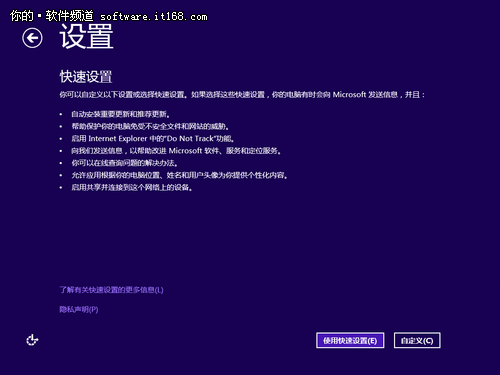Click bullet about 帮助保护你的电脑免受不安全文件
Screen dimensions: 500x375
(x=150, y=126)
